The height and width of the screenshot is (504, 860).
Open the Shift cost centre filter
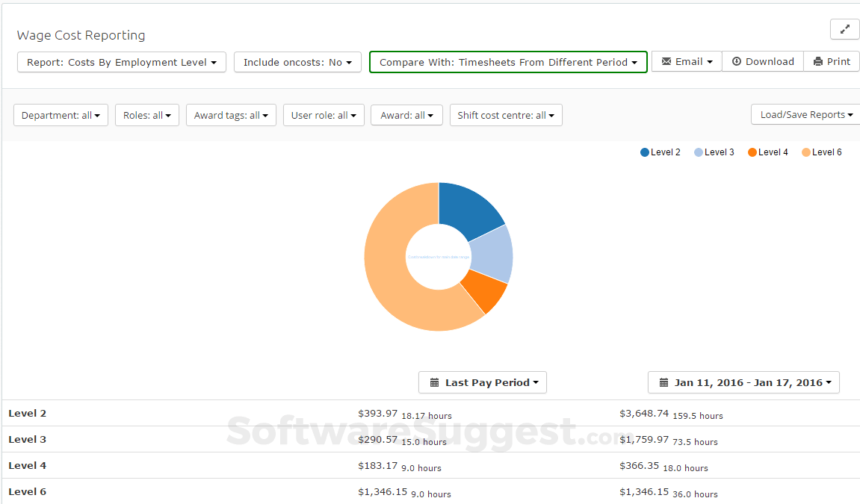pos(506,115)
